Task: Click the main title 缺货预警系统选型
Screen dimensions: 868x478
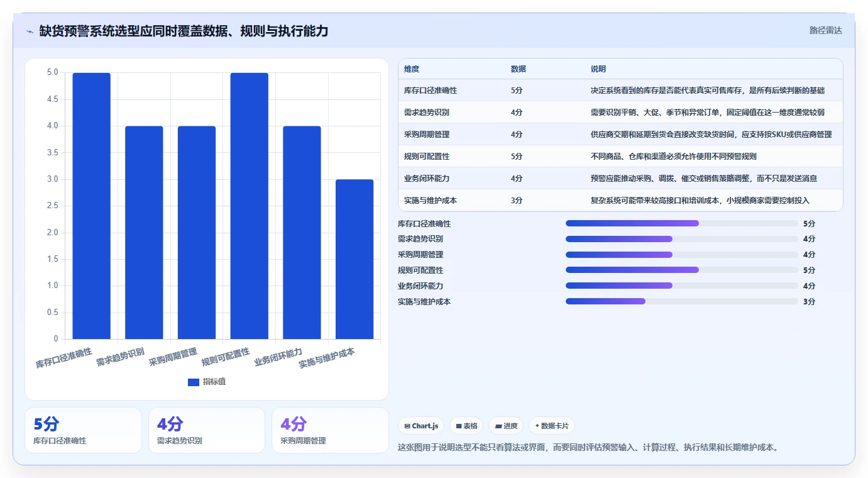Action: (184, 31)
